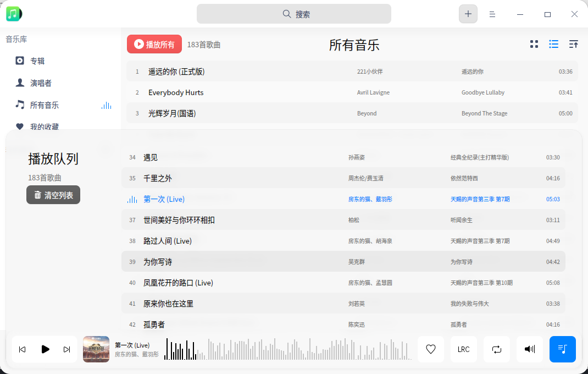This screenshot has width=588, height=374.
Task: Open 专辑 albums in sidebar
Action: tap(60, 61)
